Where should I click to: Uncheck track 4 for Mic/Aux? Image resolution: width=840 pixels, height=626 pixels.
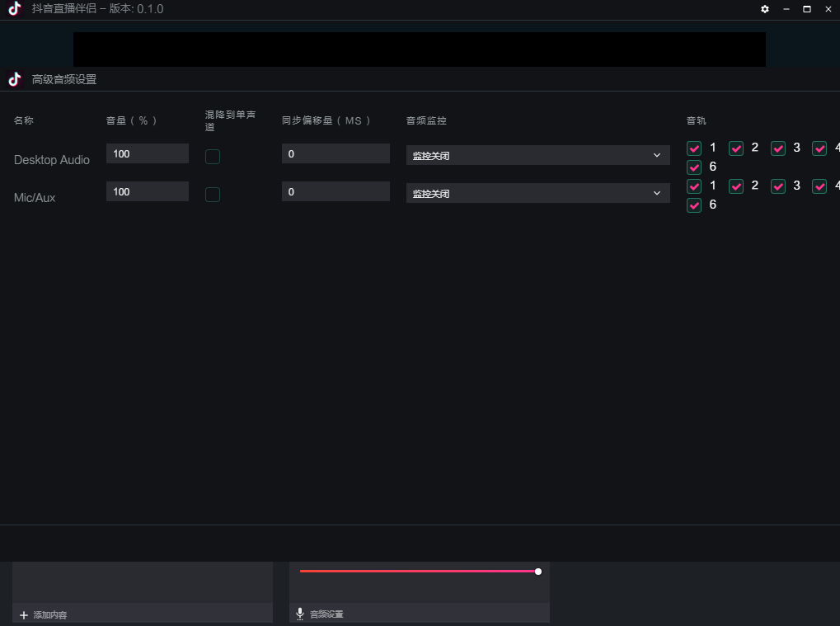click(819, 186)
